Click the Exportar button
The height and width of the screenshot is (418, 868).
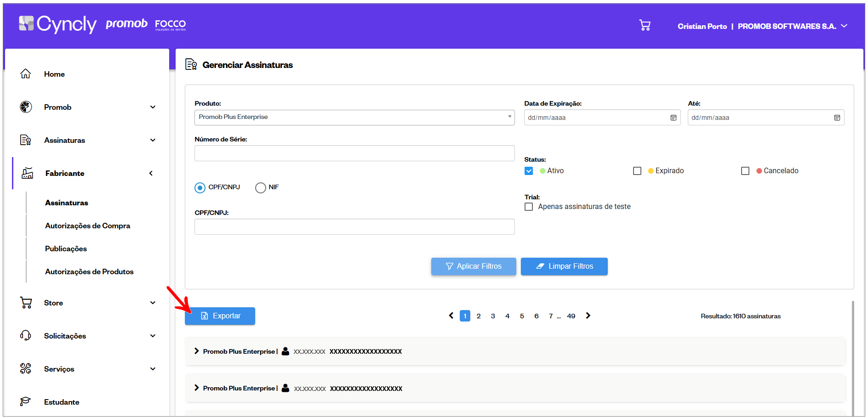220,316
